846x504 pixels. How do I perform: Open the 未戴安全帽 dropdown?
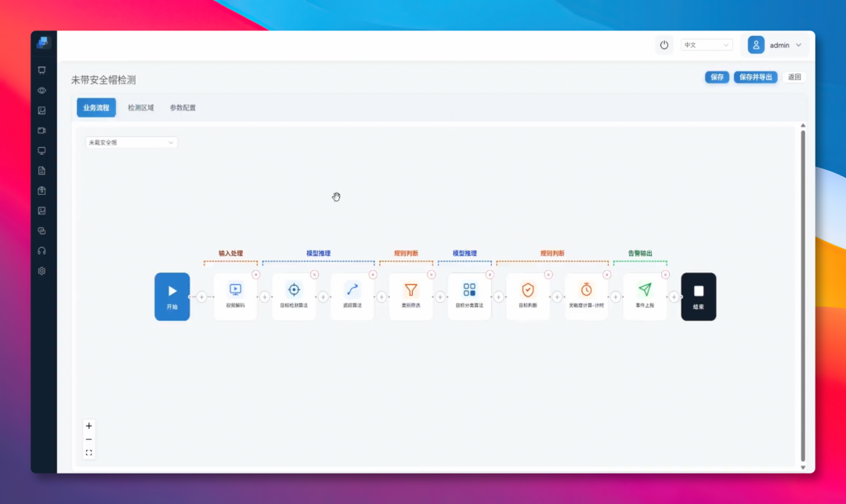[x=131, y=142]
